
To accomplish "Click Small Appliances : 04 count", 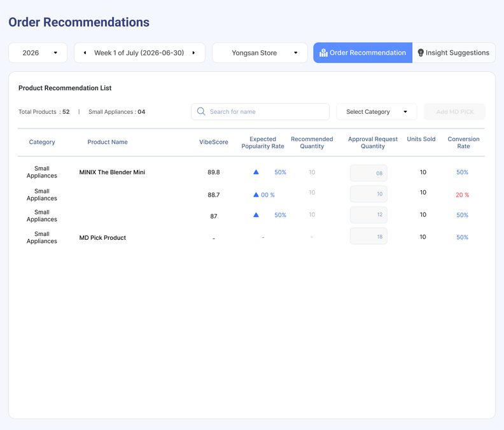I will [116, 111].
